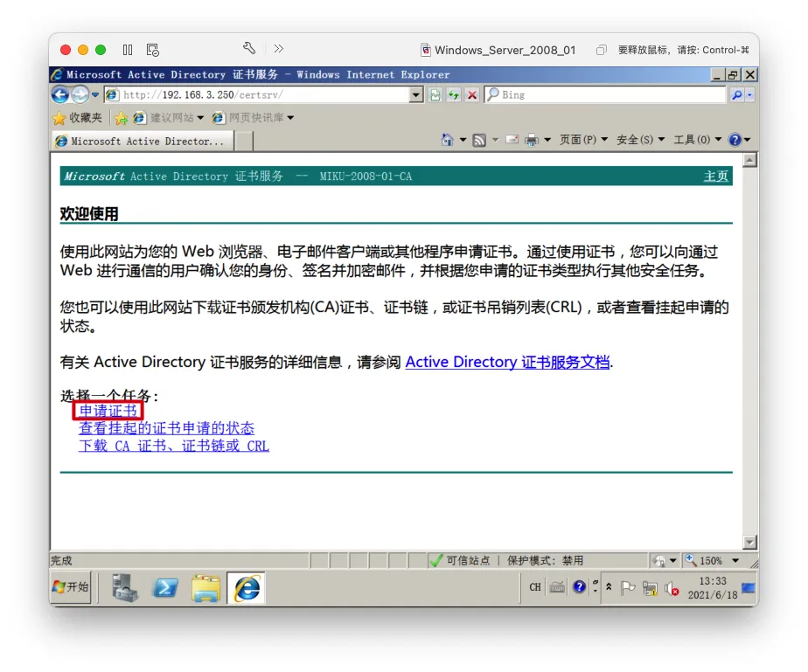Click the 申请证书 link
This screenshot has height=672, width=808.
coord(108,411)
